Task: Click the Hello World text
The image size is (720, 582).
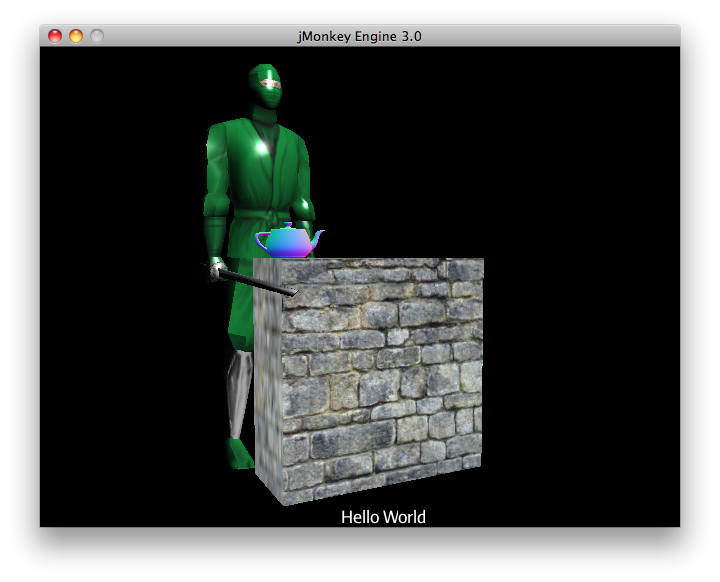Action: click(x=383, y=517)
